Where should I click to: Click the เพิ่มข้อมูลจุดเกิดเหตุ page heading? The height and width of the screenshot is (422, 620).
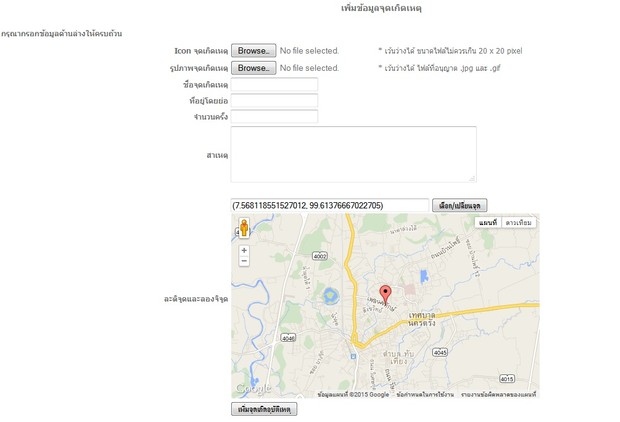click(381, 8)
